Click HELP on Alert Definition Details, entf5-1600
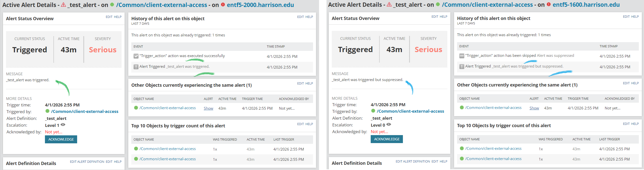644x170 pixels. pos(444,162)
